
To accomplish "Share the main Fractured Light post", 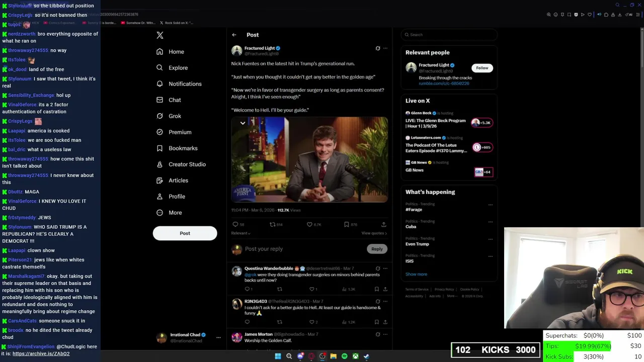I will (383, 225).
